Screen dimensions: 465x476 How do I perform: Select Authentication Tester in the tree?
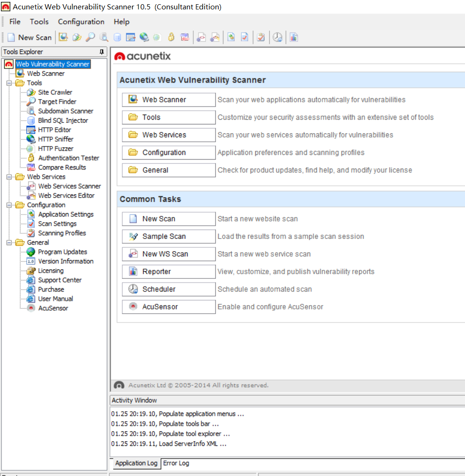tap(69, 158)
